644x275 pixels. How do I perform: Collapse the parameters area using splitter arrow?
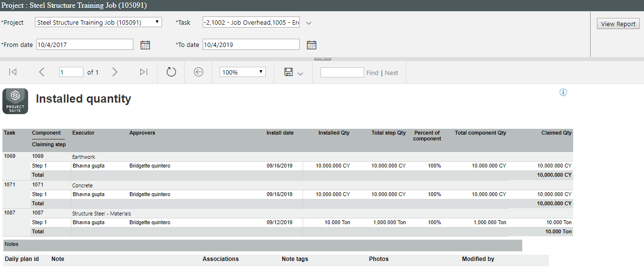(x=322, y=59)
